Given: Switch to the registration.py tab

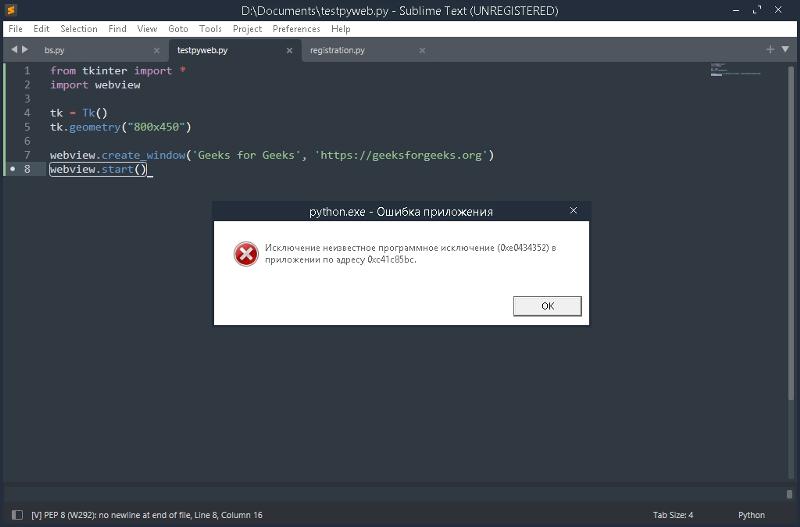Looking at the screenshot, I should coord(337,50).
